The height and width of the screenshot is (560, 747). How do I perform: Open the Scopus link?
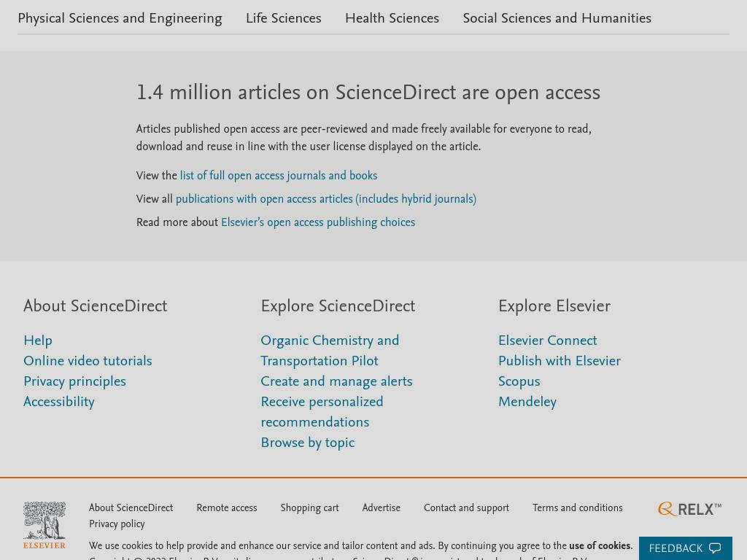519,381
